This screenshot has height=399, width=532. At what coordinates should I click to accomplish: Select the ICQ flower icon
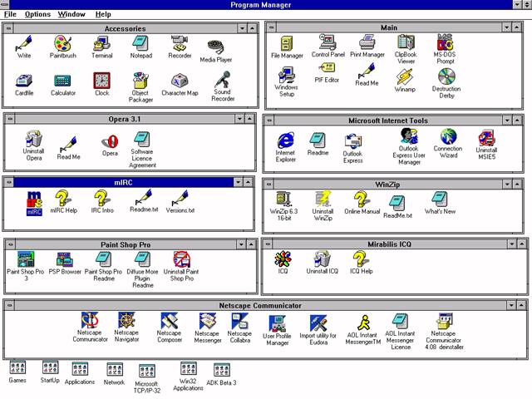283,259
